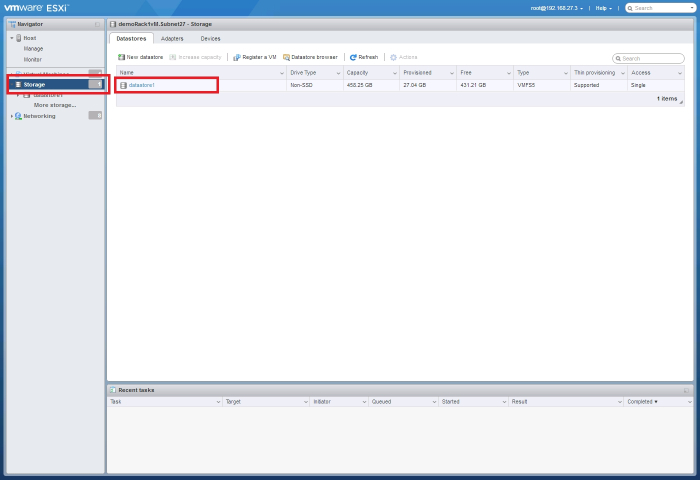This screenshot has height=480, width=700.
Task: Click the storage icon in page title
Action: (113, 24)
